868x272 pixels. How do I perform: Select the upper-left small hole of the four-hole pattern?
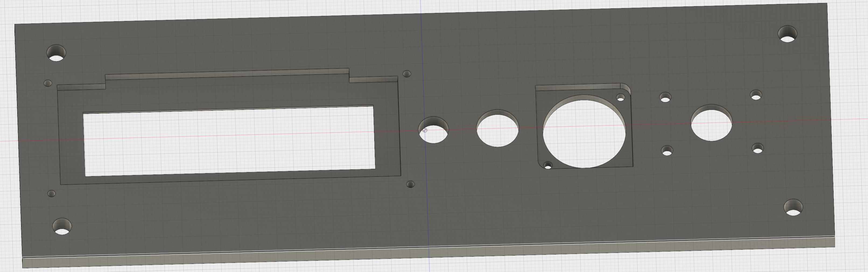pyautogui.click(x=665, y=97)
